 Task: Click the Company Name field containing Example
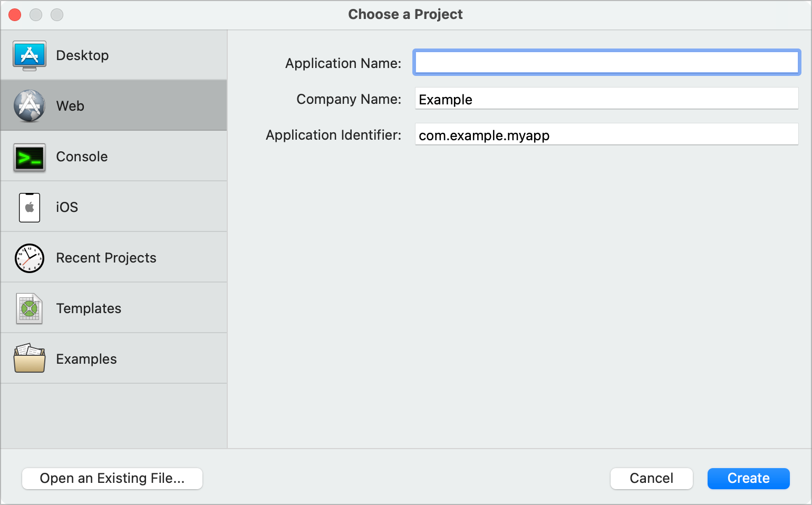607,99
